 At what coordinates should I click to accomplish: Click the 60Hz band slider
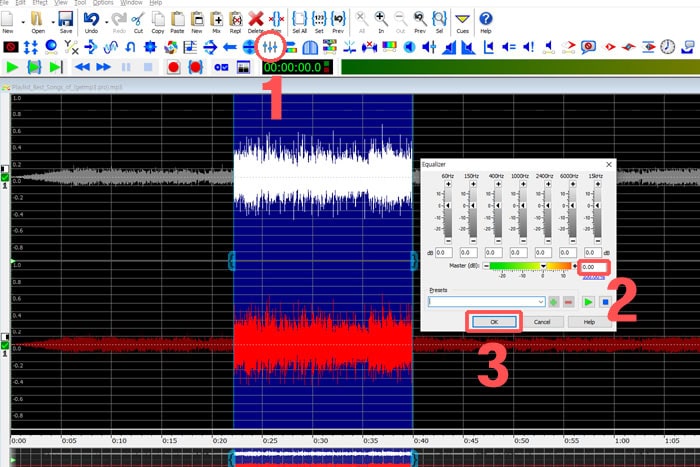click(448, 213)
